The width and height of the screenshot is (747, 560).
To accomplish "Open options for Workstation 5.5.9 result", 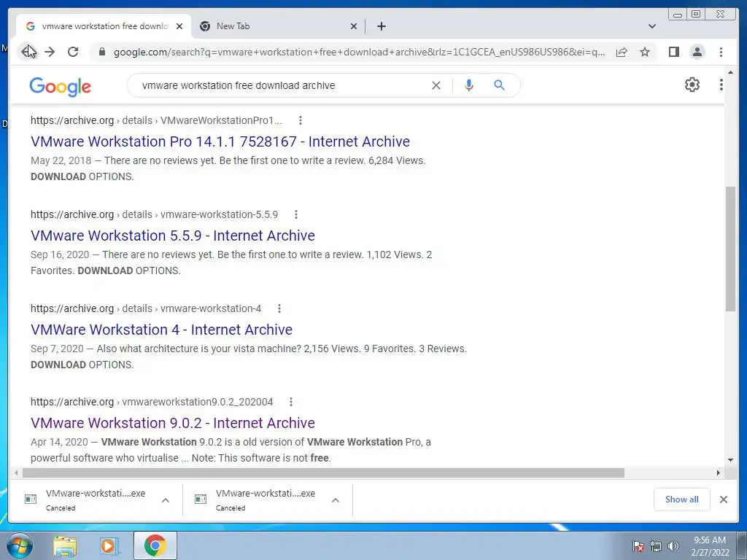I will tap(296, 214).
